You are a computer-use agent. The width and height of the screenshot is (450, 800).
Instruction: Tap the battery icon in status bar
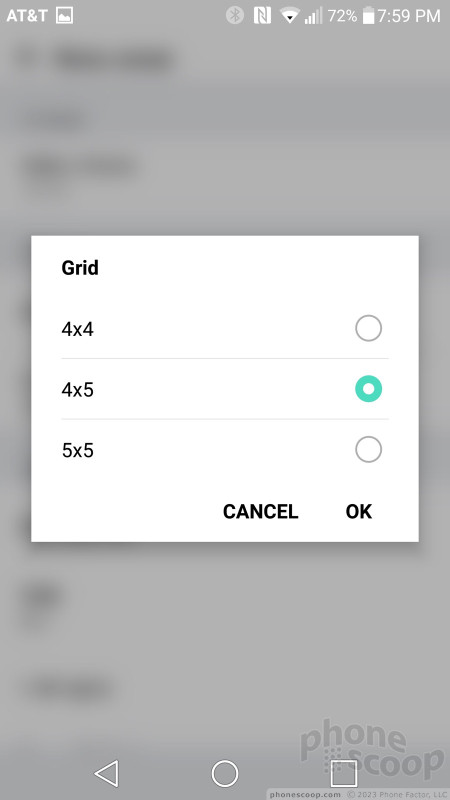pyautogui.click(x=368, y=15)
